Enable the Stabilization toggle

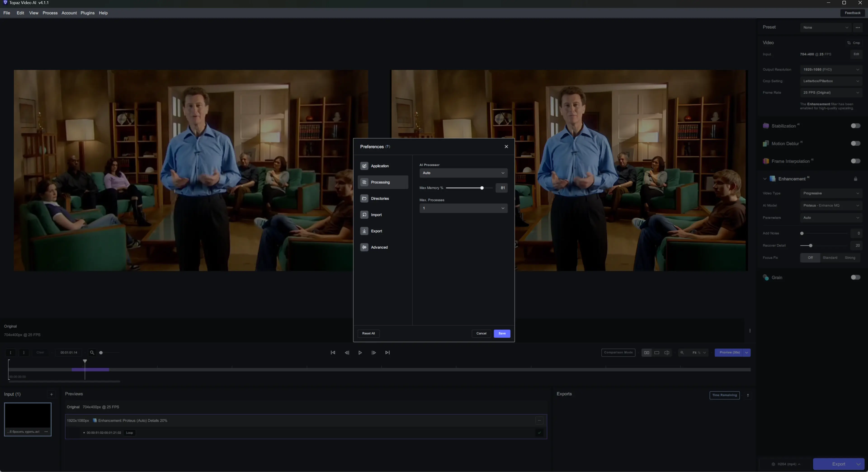[x=855, y=126]
